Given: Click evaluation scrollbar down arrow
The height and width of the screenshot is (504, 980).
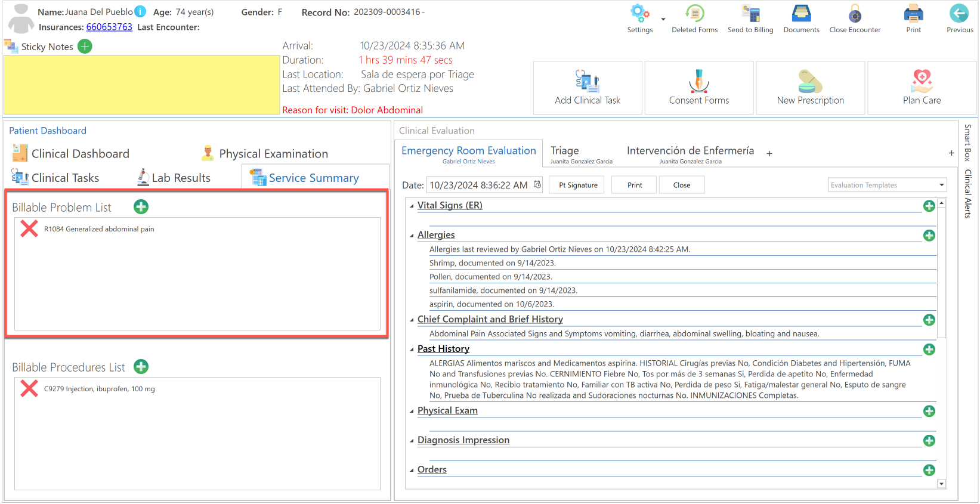Looking at the screenshot, I should click(x=941, y=484).
